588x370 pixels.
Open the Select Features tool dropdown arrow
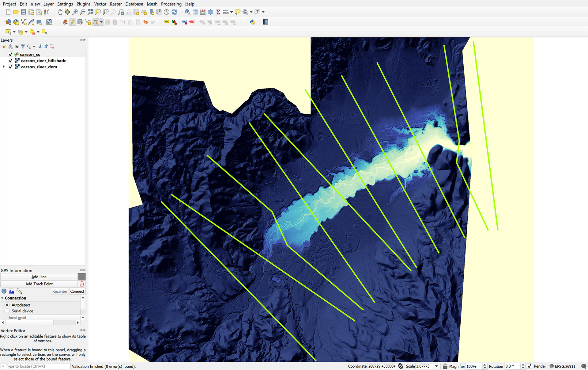(x=14, y=32)
